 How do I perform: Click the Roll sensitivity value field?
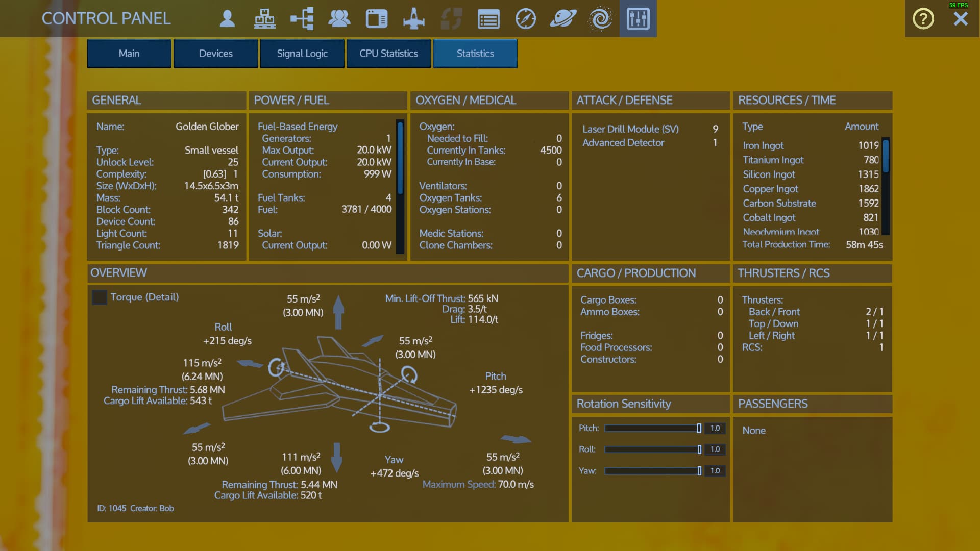click(715, 449)
